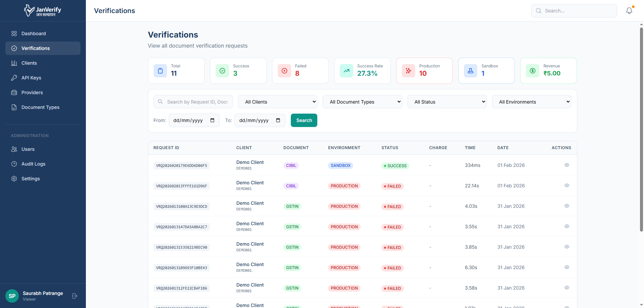The height and width of the screenshot is (308, 644).
Task: Open the To date calendar picker icon
Action: coord(278,120)
